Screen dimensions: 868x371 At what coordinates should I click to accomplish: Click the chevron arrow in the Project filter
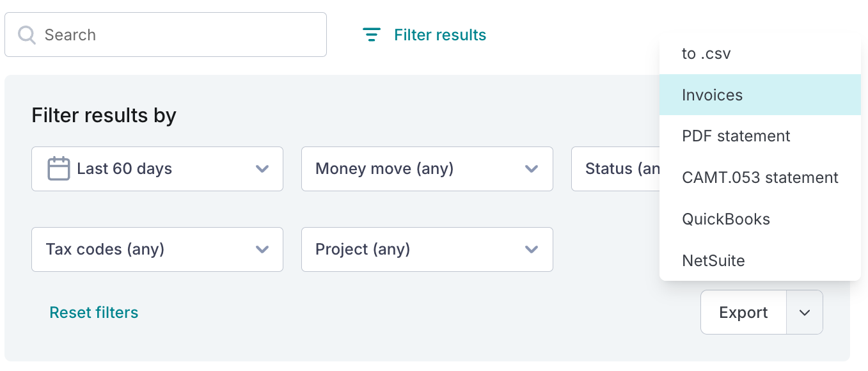[532, 249]
